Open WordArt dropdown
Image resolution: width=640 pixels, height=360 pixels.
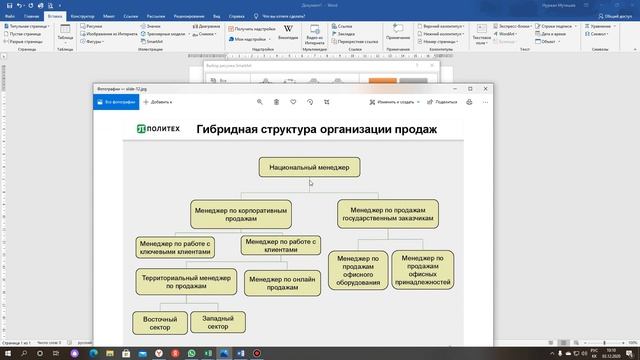point(506,34)
